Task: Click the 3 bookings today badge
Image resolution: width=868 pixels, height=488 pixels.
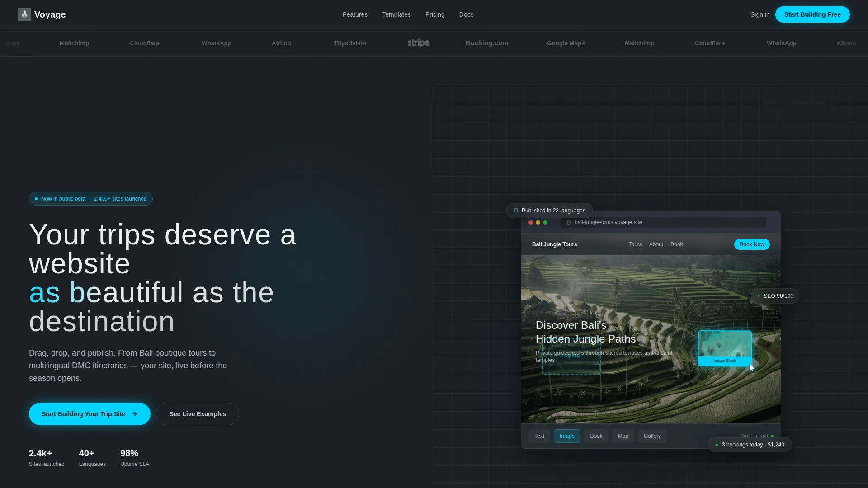Action: point(750,445)
